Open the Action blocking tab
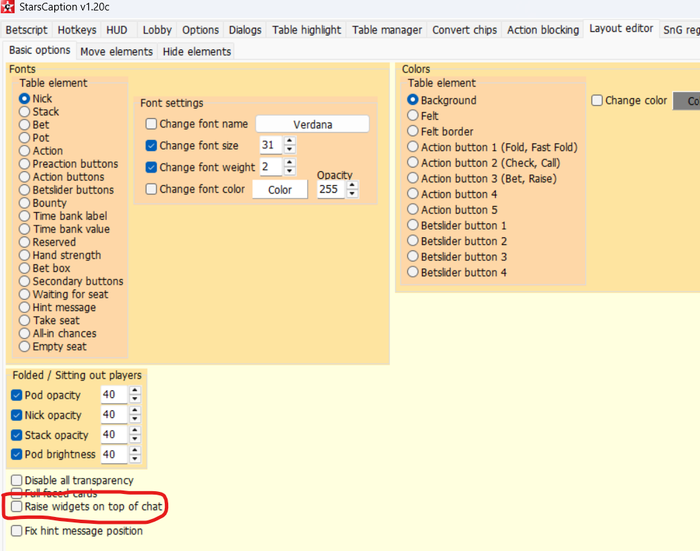 click(x=543, y=30)
